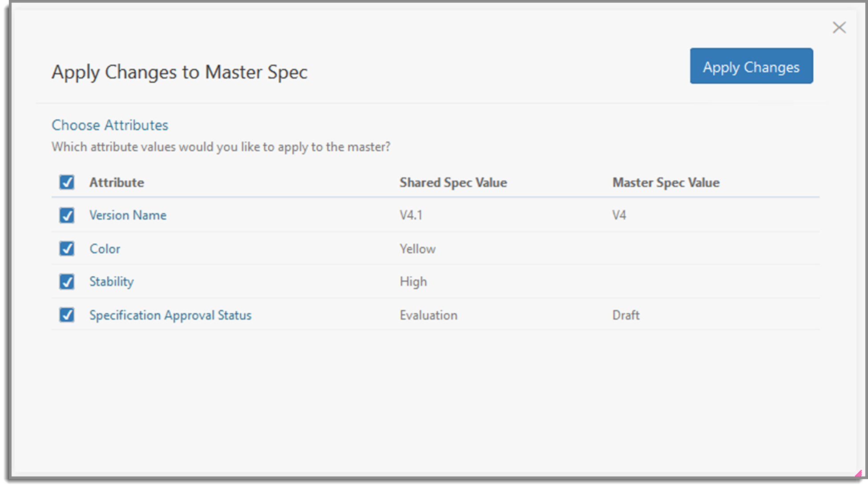Viewport: 868px width, 488px height.
Task: Select the master value V4
Action: pos(619,215)
